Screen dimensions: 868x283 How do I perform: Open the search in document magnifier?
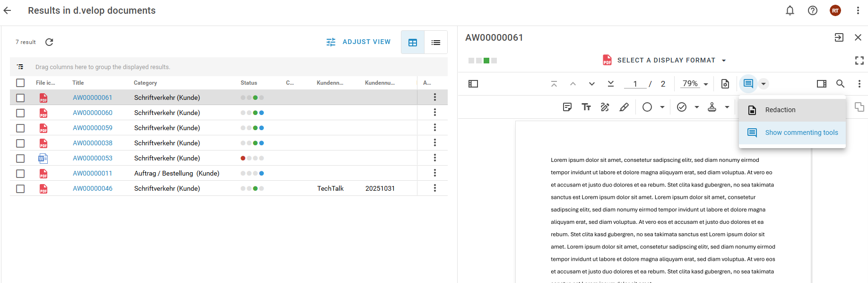[840, 84]
